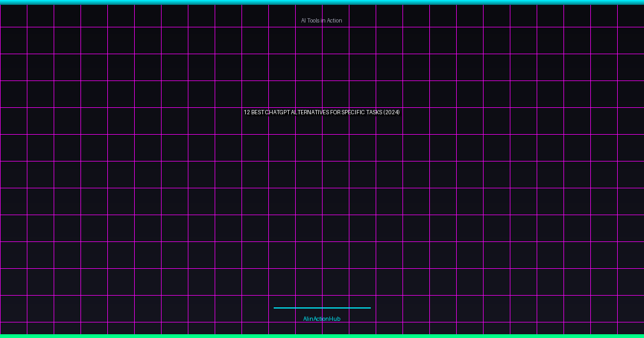Click "Hub" in the AIinActionHub label
The height and width of the screenshot is (338, 644).
click(335, 319)
